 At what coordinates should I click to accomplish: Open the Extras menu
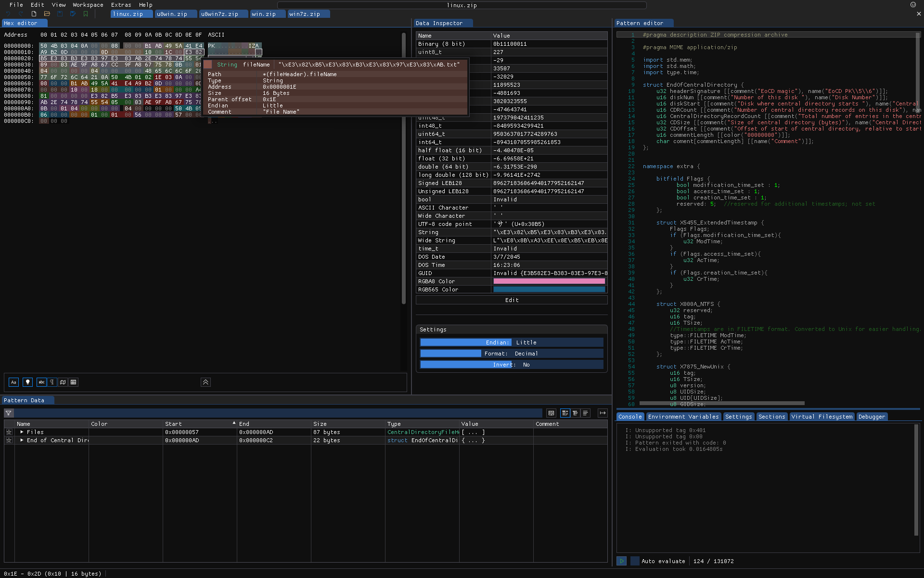point(121,5)
